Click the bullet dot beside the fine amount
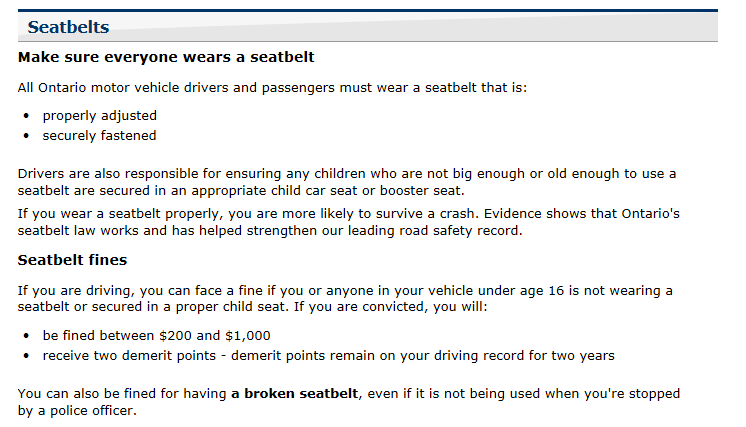The width and height of the screenshot is (746, 427). [x=26, y=336]
